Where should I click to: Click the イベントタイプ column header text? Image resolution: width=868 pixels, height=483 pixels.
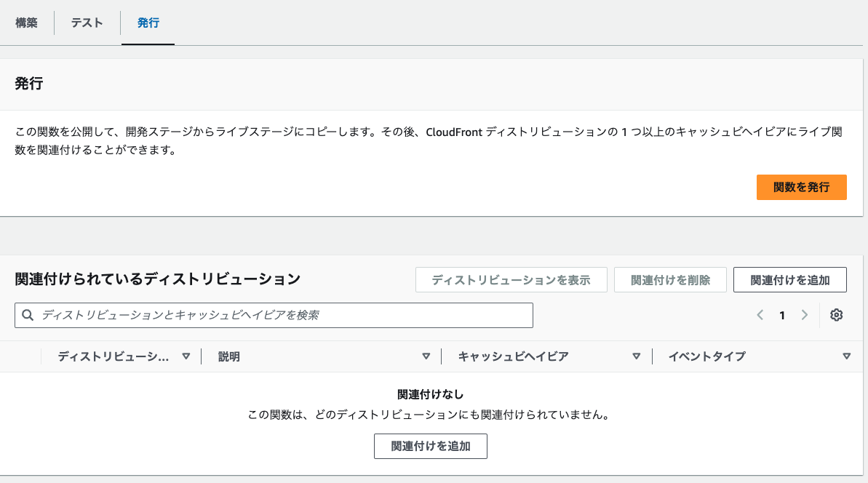(x=707, y=357)
